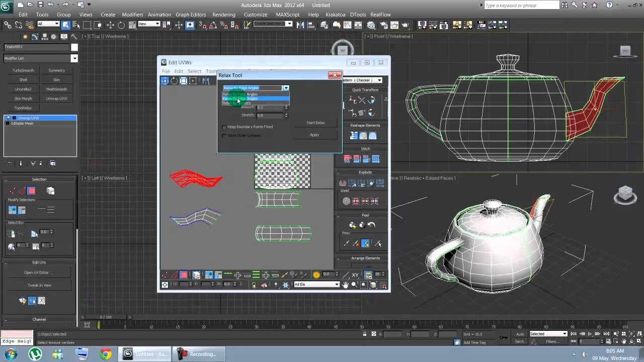The image size is (644, 362).
Task: Toggle Show end result in modifier stack controls
Action: pyautogui.click(x=21, y=163)
